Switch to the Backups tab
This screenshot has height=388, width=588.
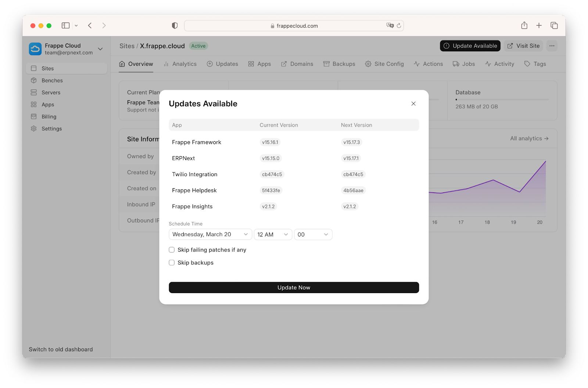[x=339, y=64]
